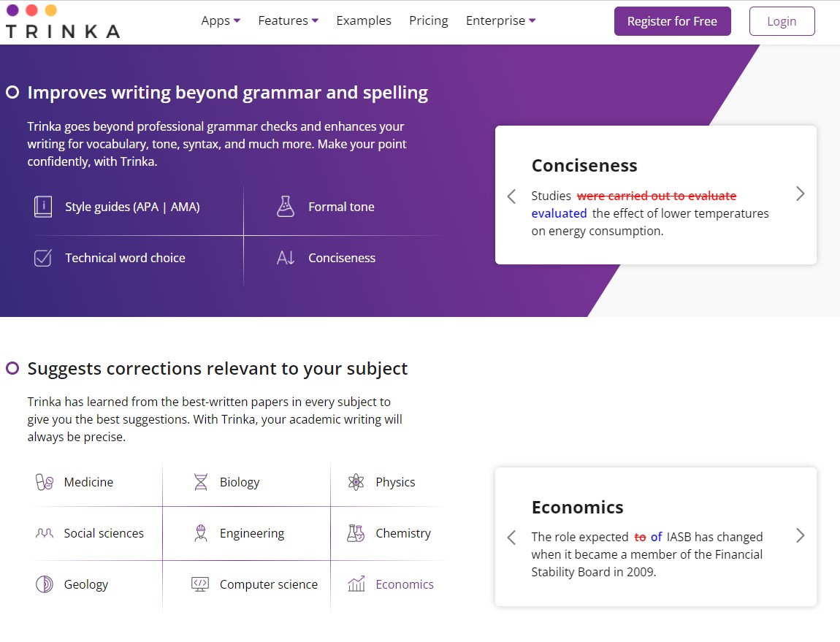Select the Medicine subject icon
Screen dimensions: 840x642
pyautogui.click(x=44, y=482)
